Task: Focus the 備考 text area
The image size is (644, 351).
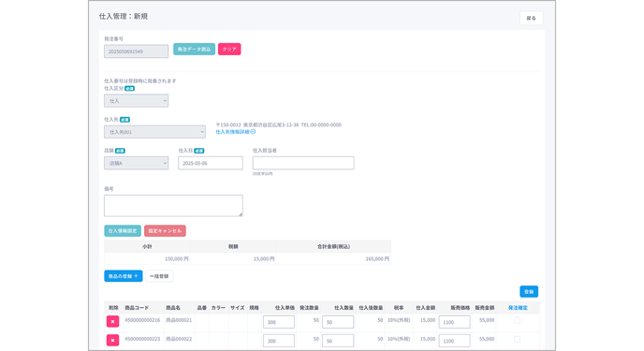Action: (x=173, y=206)
